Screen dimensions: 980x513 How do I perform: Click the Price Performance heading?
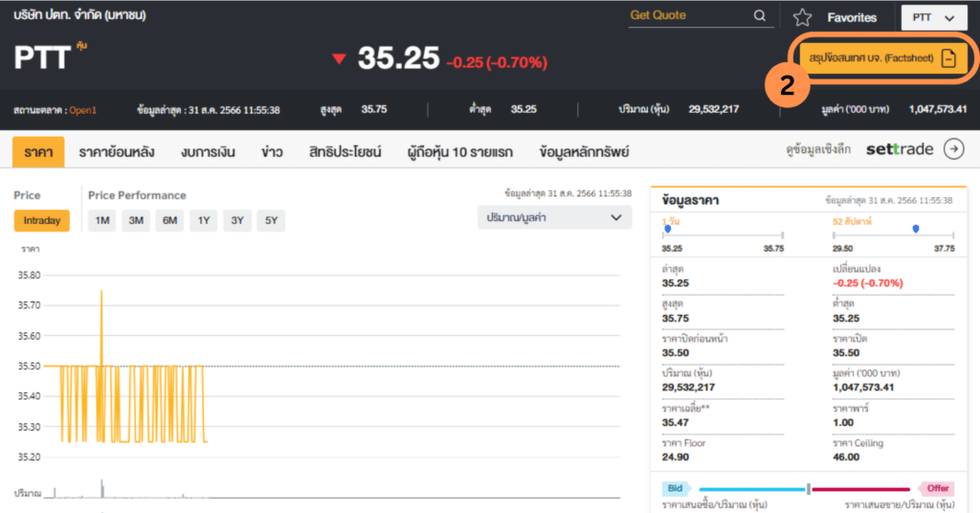[x=137, y=195]
